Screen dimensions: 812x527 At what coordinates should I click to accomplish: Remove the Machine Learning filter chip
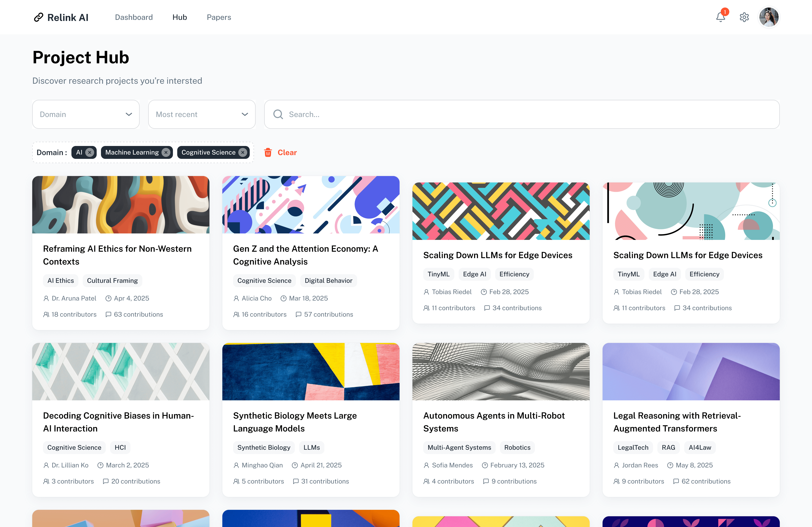click(x=166, y=152)
